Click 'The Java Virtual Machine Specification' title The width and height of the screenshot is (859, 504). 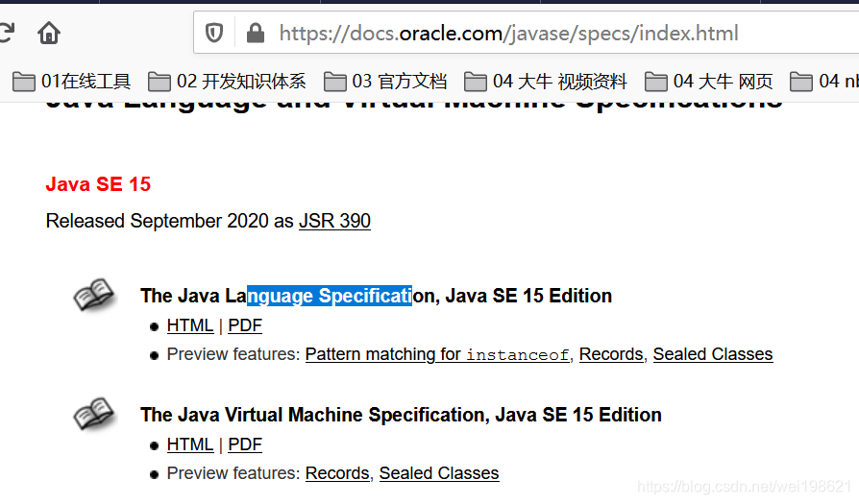pyautogui.click(x=313, y=415)
